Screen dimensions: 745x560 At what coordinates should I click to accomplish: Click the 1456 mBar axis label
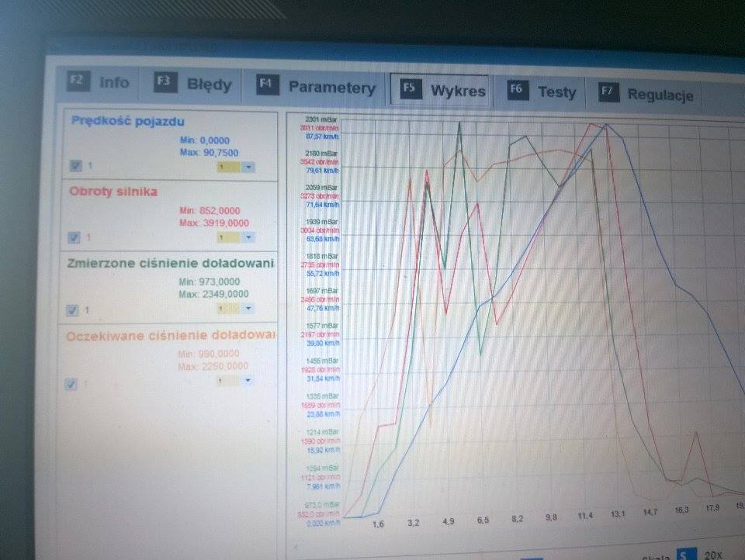tap(323, 361)
